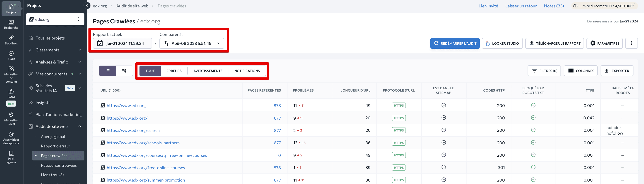Sort by CODES HTTP column header
Viewport: 644px width, 184px height.
(494, 90)
